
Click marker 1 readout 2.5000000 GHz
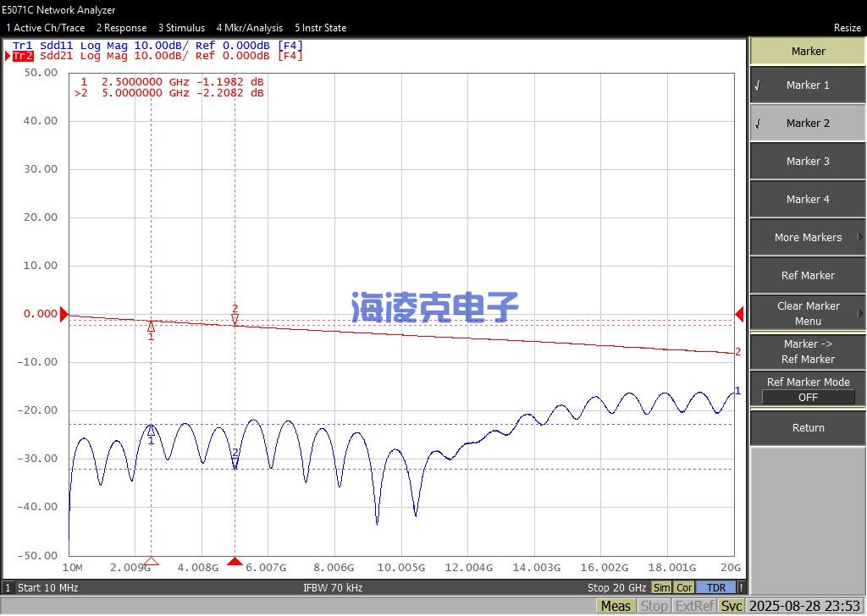pos(172,82)
